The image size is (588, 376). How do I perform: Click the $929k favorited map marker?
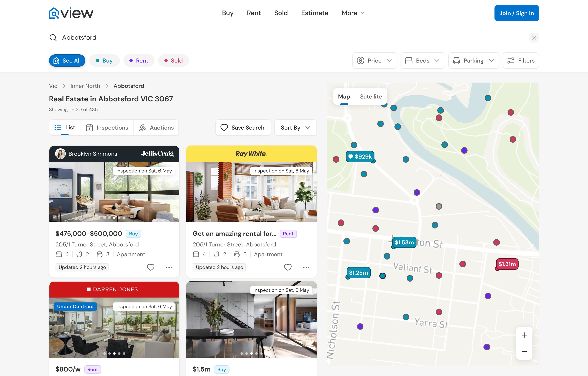[x=360, y=157]
